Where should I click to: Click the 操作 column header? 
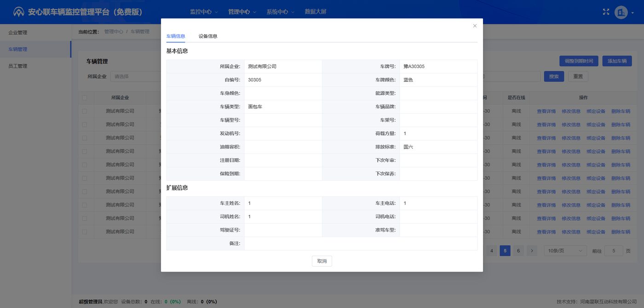pyautogui.click(x=583, y=97)
